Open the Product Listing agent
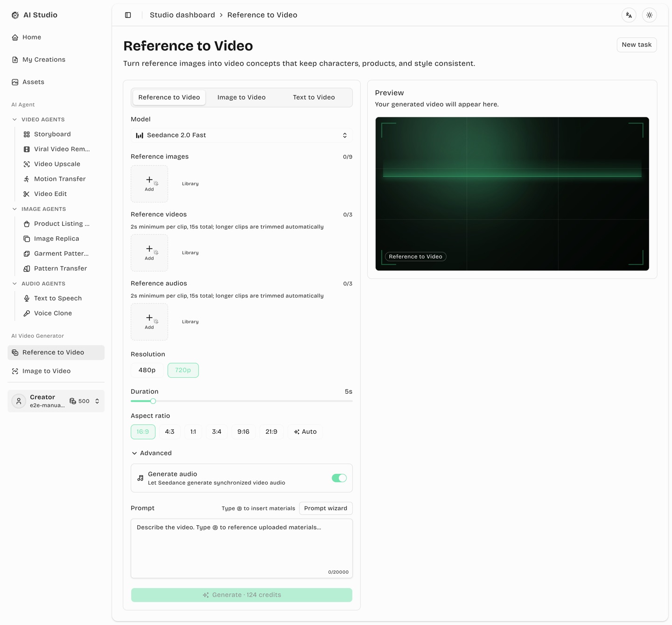 tap(62, 224)
